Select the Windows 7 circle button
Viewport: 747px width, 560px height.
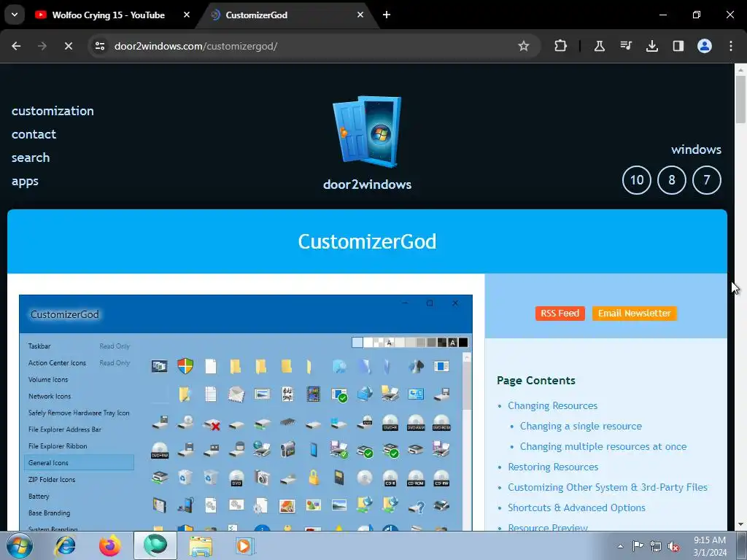pos(706,180)
